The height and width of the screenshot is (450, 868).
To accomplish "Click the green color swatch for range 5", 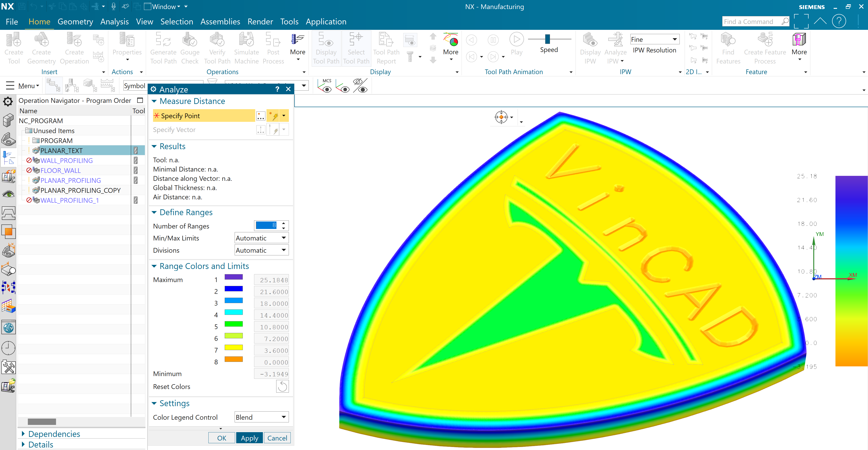I will [x=234, y=324].
